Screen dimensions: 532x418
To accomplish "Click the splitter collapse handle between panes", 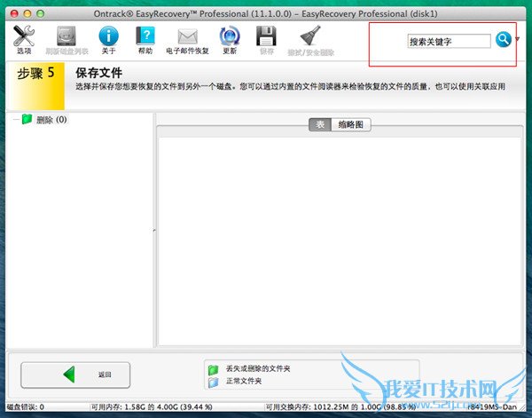I will point(154,231).
